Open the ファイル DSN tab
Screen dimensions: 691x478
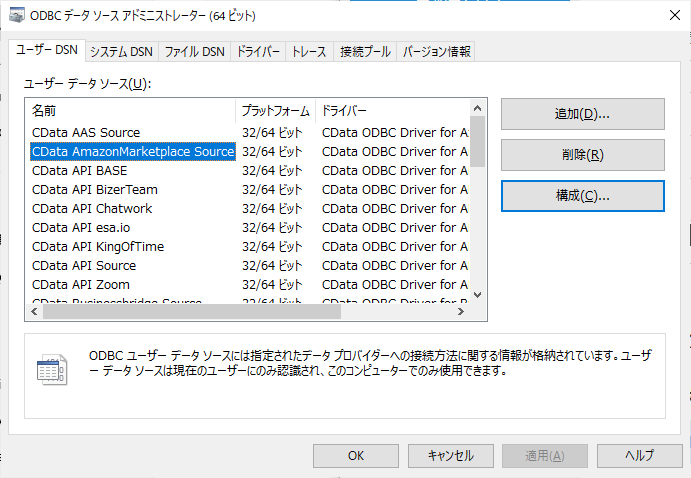(x=194, y=52)
